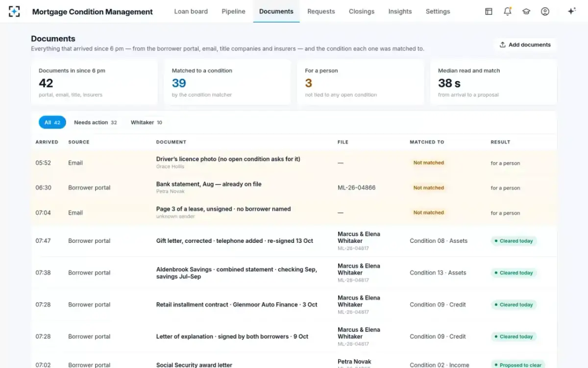
Task: Switch to the Pipeline tab
Action: 233,11
